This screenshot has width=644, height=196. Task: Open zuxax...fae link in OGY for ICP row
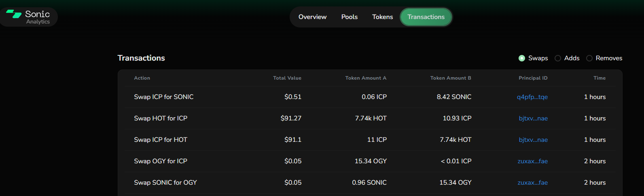pyautogui.click(x=532, y=161)
